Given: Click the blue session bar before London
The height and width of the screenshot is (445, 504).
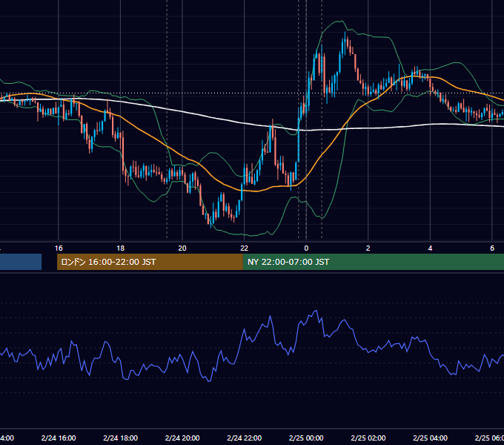Looking at the screenshot, I should pyautogui.click(x=21, y=262).
